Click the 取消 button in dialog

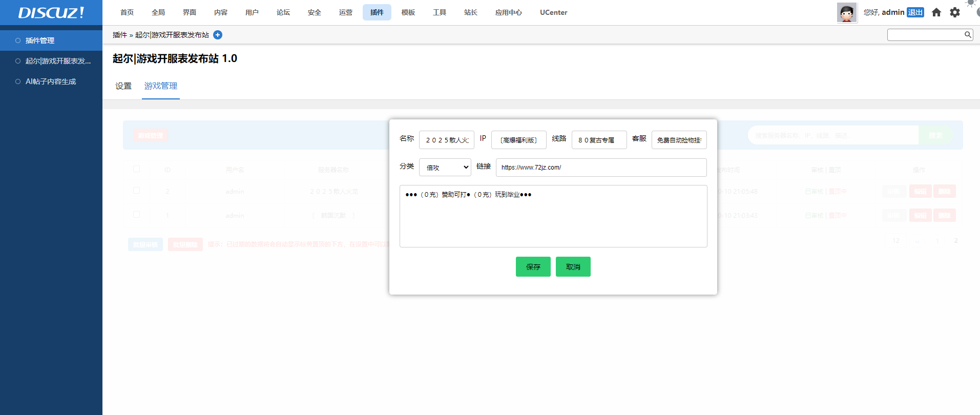pos(573,267)
